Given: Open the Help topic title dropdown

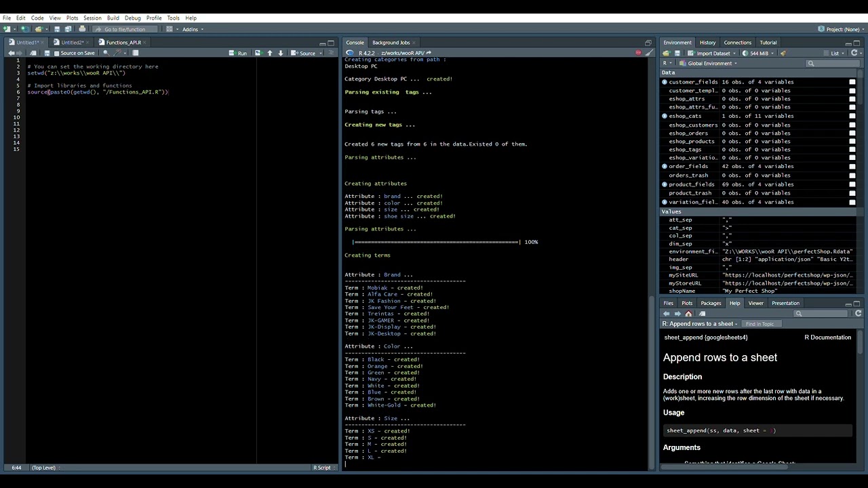Looking at the screenshot, I should 701,324.
